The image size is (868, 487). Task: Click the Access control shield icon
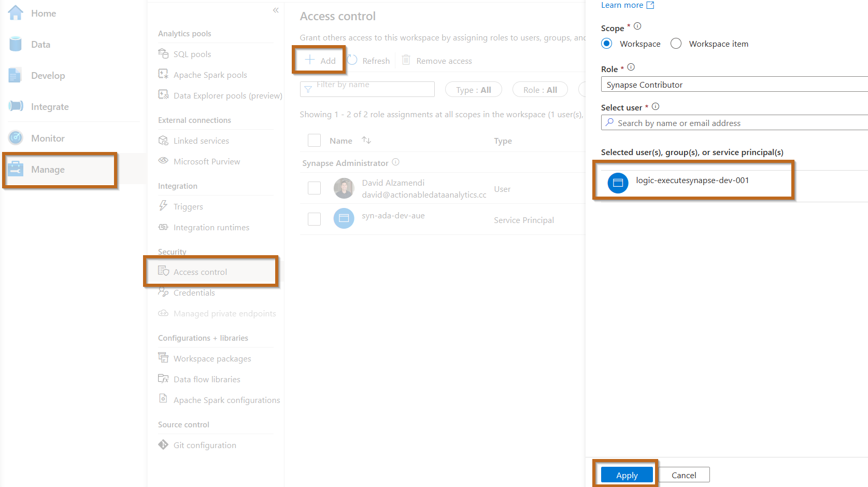163,271
